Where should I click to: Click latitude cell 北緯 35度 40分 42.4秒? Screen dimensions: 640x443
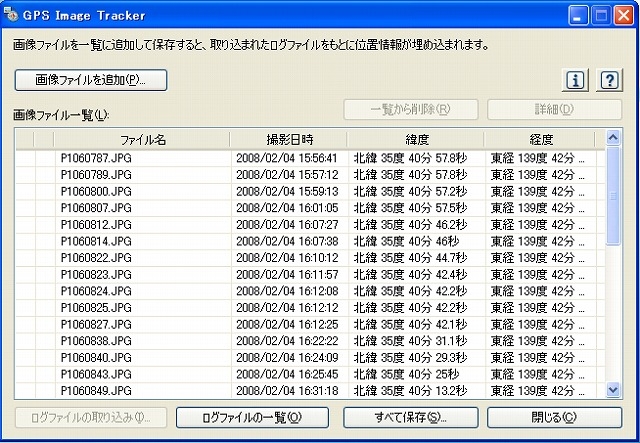click(410, 274)
